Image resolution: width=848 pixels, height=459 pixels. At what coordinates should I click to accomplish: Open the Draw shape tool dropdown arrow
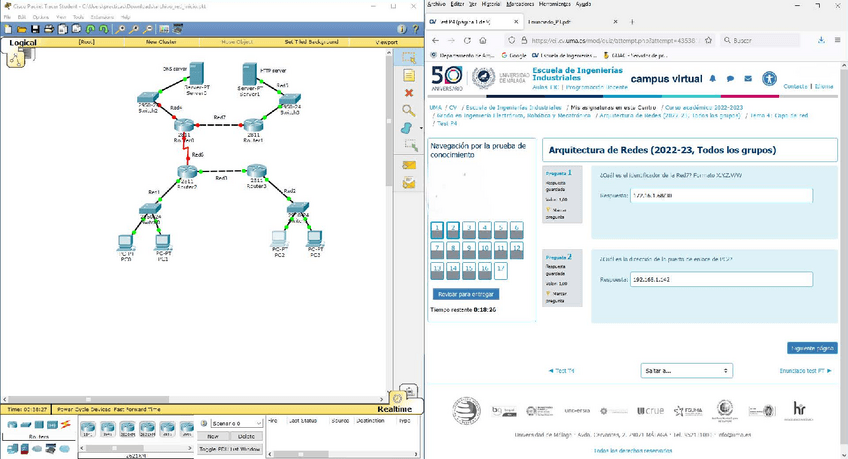[x=418, y=128]
